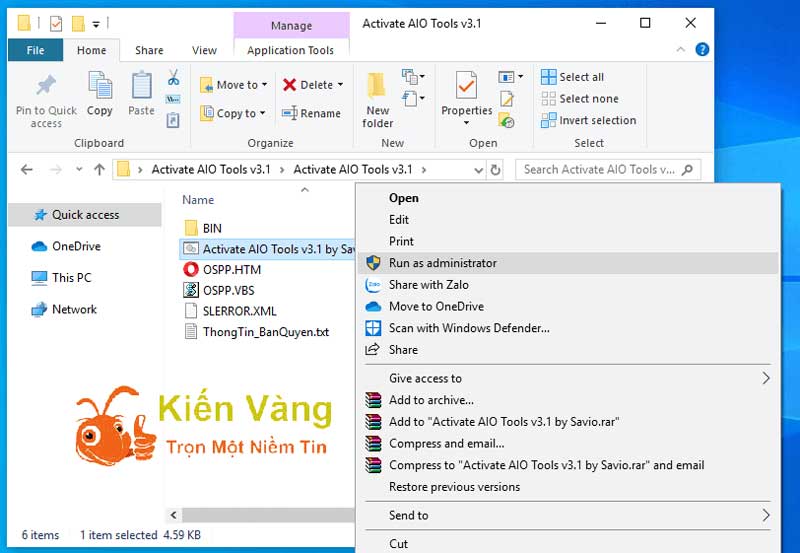
Task: Click Invert selection button
Action: coord(588,120)
